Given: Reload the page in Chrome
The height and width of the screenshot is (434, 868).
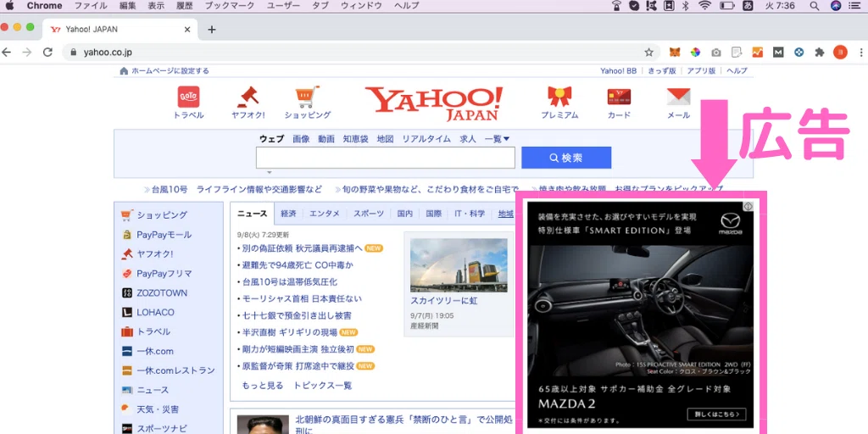Looking at the screenshot, I should [47, 53].
